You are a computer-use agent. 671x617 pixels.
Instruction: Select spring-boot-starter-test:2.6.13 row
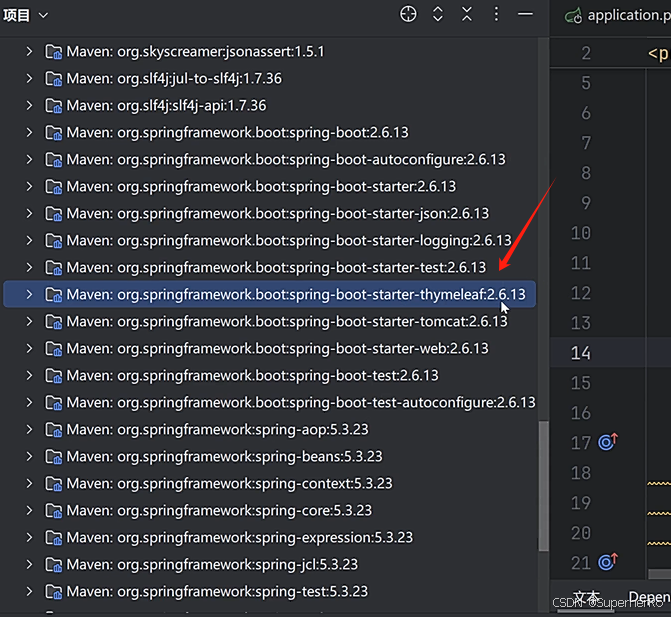coord(269,267)
